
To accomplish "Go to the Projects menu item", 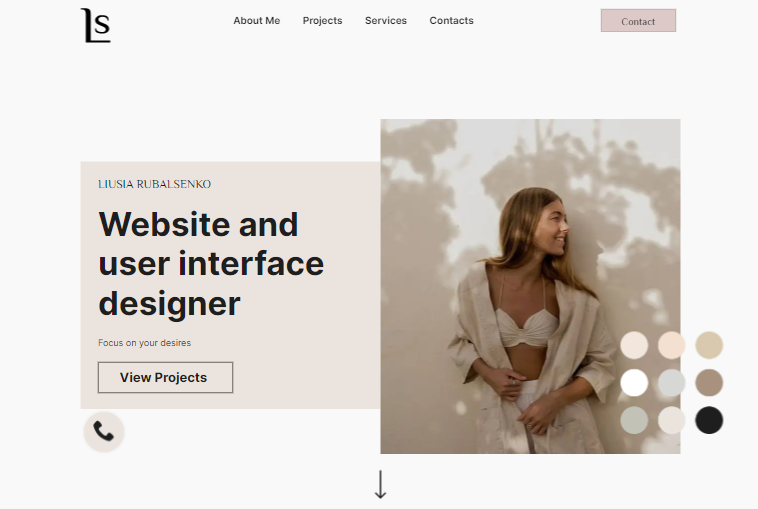I will 322,21.
